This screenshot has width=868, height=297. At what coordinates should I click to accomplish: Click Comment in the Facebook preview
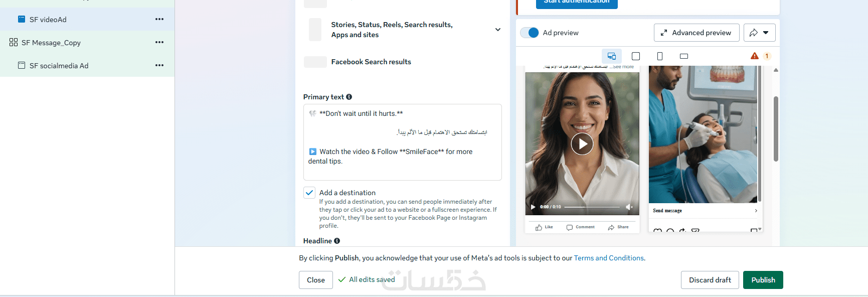click(580, 227)
